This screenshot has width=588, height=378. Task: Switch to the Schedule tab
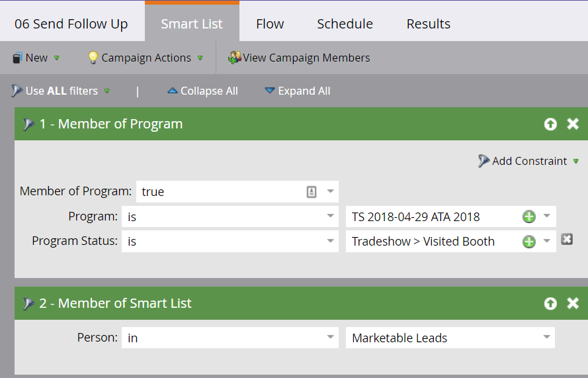[x=345, y=24]
